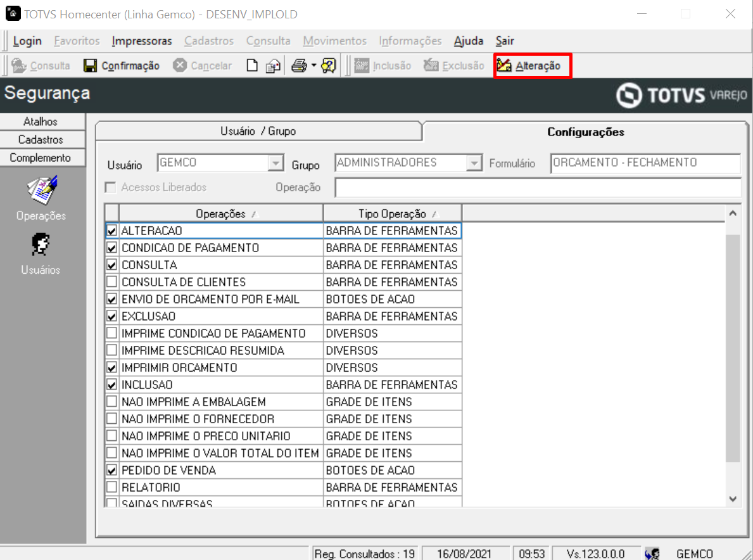Select NAO IMPRIME A EMBALAGEM row text

[194, 402]
